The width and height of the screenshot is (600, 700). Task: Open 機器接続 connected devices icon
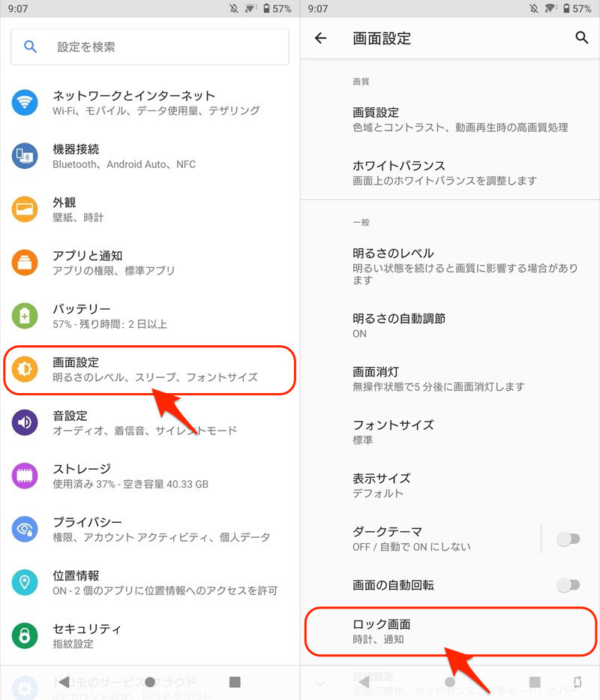pyautogui.click(x=25, y=156)
